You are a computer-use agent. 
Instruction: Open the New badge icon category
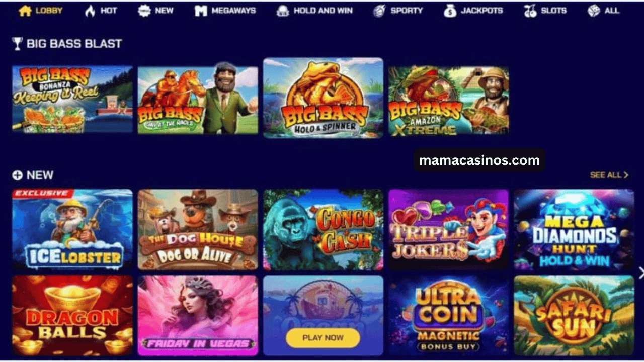144,11
